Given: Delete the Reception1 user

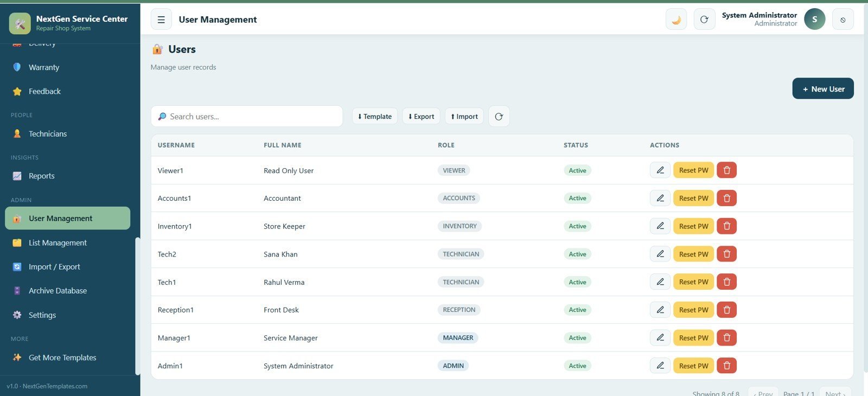Looking at the screenshot, I should point(726,310).
